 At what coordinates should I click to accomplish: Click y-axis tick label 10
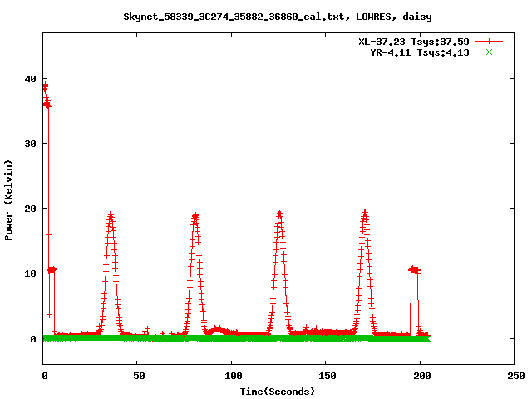[30, 273]
